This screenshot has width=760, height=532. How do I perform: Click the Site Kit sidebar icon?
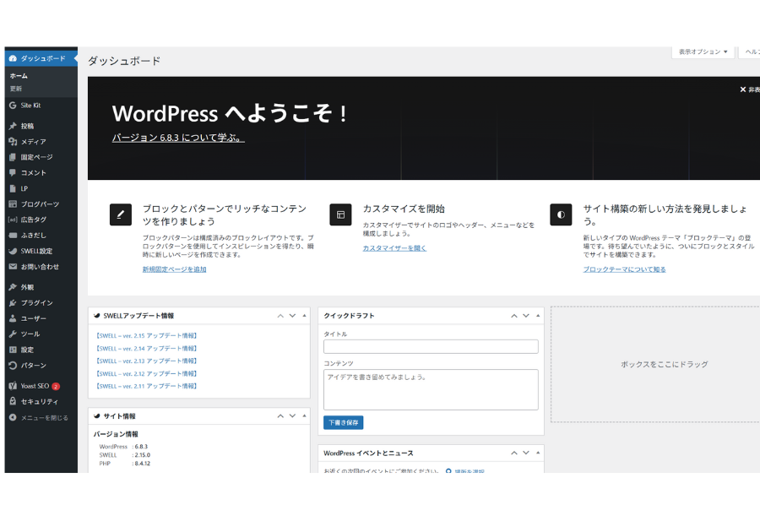(13, 105)
